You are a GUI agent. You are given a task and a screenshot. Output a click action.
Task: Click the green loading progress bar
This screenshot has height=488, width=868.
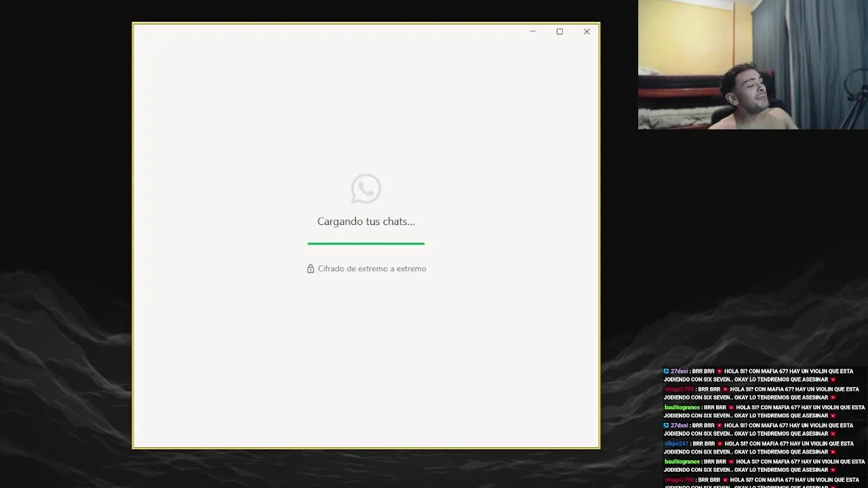point(366,243)
